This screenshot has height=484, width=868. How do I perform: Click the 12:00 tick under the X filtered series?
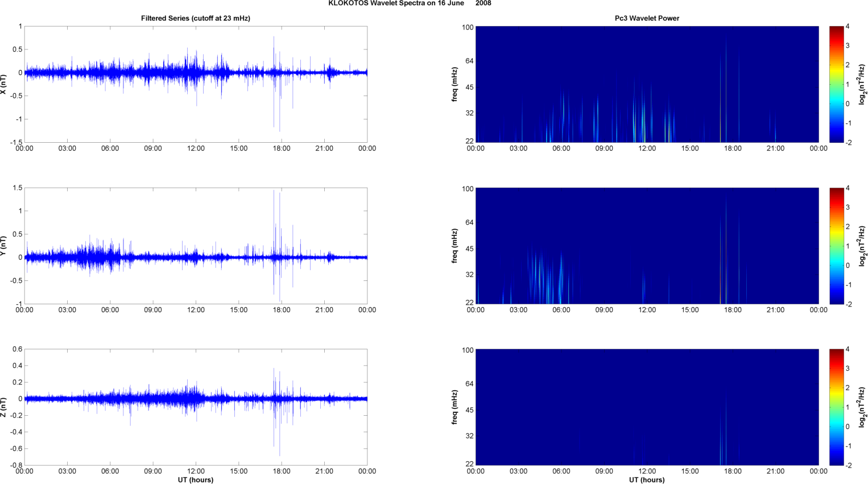click(x=196, y=148)
